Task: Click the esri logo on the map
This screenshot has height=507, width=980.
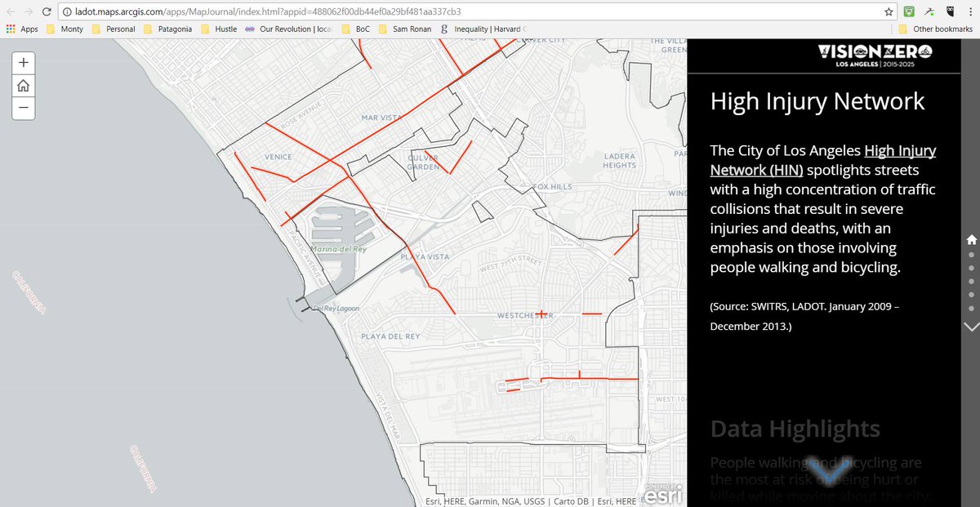Action: pyautogui.click(x=662, y=496)
